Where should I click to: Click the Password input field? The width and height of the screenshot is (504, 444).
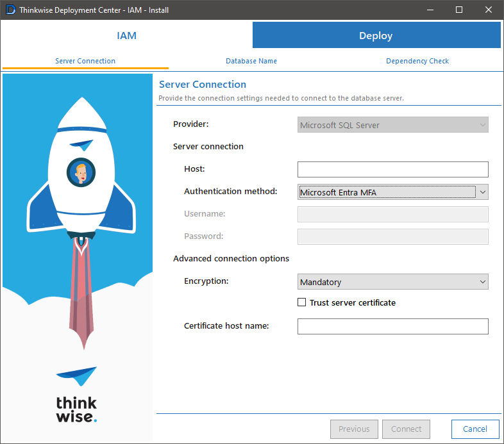coord(393,237)
